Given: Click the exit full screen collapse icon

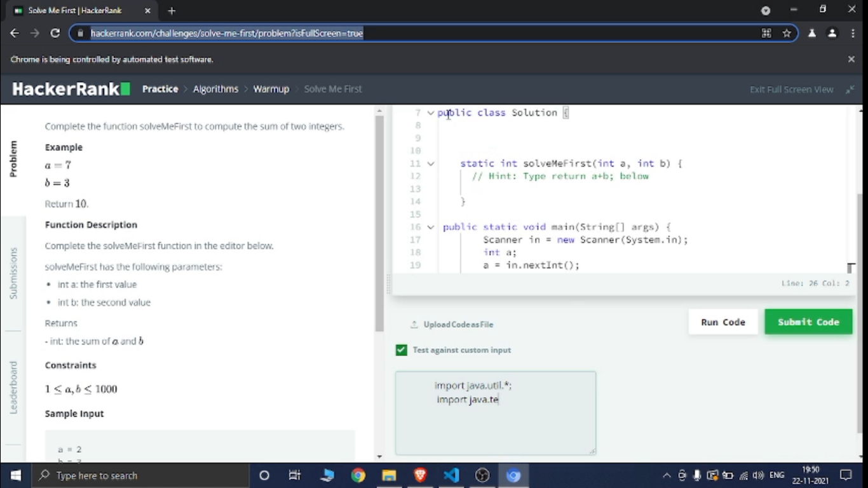Looking at the screenshot, I should click(x=850, y=90).
